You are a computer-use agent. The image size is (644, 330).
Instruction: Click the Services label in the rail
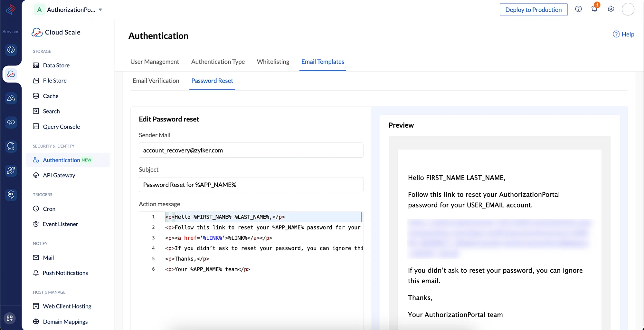pyautogui.click(x=11, y=32)
